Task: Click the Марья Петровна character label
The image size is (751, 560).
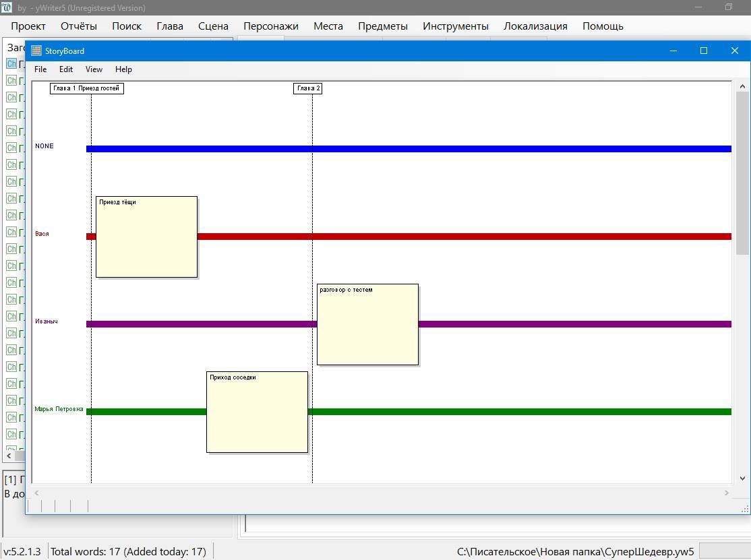Action: coord(59,409)
